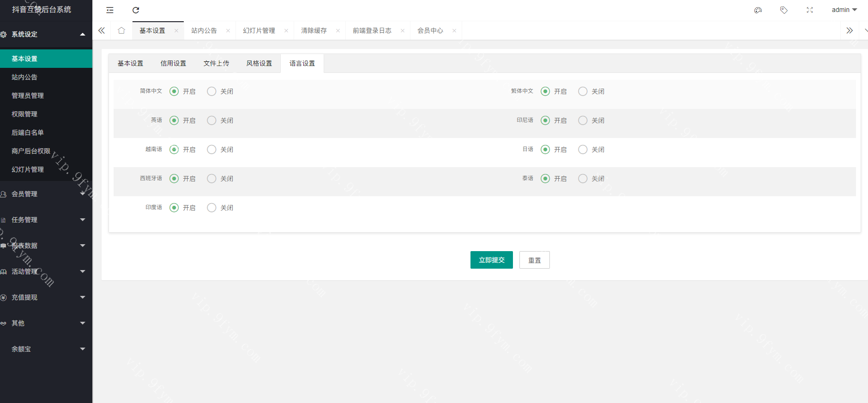This screenshot has width=868, height=403.
Task: Switch to the 风格设置 tab
Action: point(259,63)
